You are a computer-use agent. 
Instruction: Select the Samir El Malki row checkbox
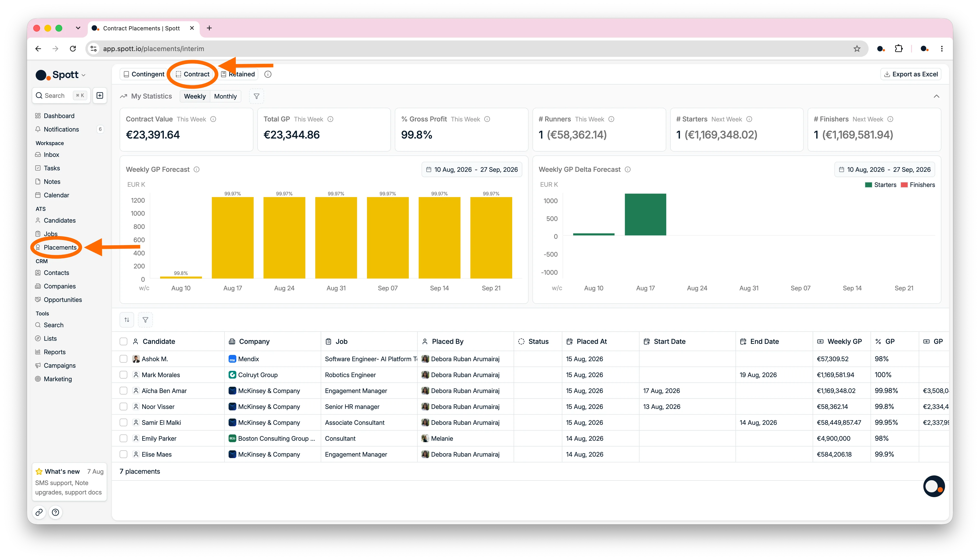tap(123, 422)
